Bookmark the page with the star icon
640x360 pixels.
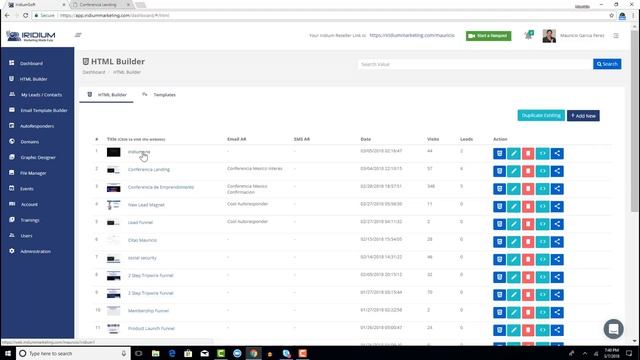point(611,16)
